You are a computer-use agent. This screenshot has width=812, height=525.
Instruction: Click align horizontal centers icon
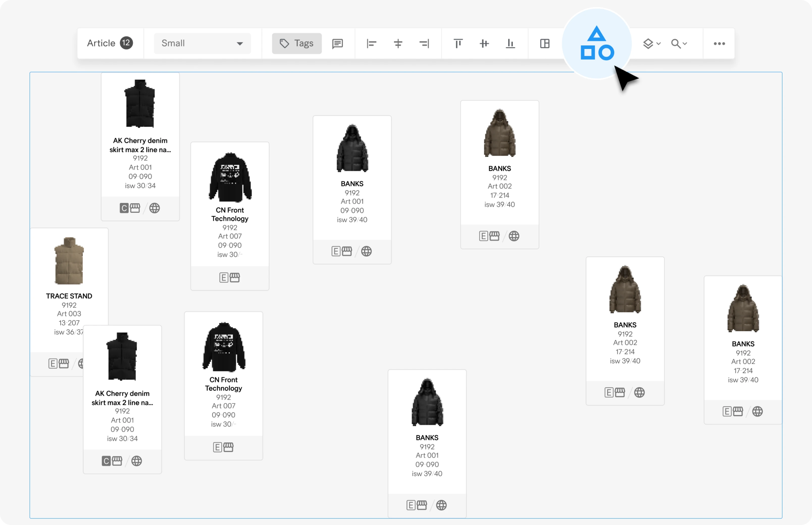398,44
